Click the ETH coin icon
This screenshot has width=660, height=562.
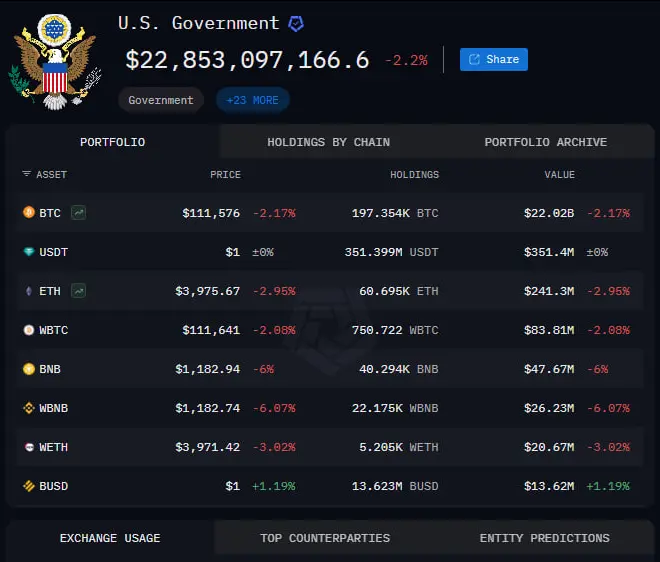[29, 291]
